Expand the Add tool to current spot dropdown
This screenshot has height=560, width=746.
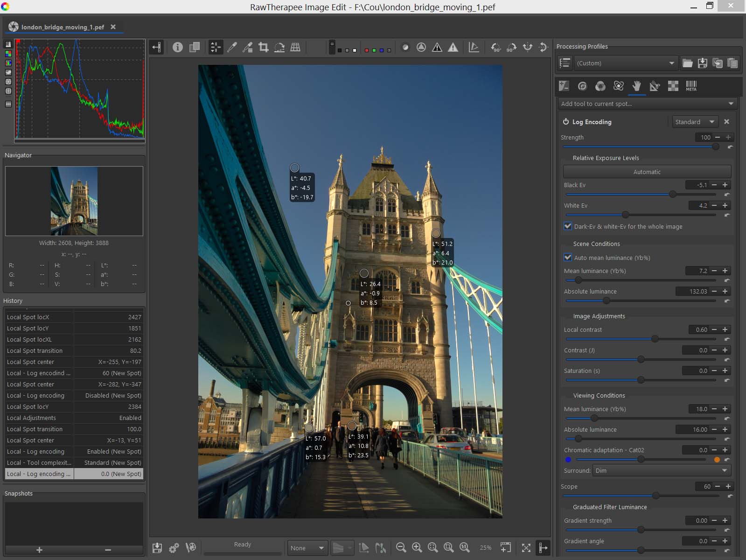click(647, 104)
